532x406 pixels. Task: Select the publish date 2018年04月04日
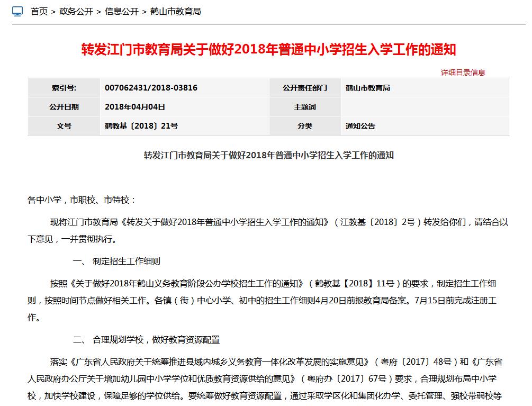135,107
